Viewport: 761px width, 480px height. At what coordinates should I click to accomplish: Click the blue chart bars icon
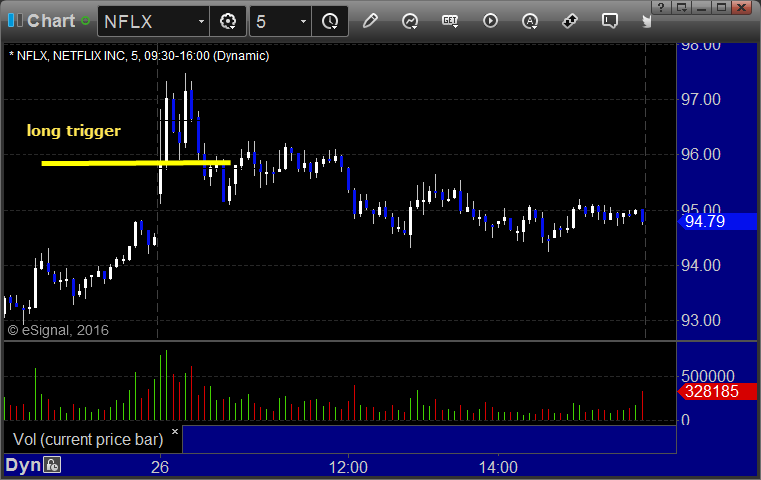15,20
